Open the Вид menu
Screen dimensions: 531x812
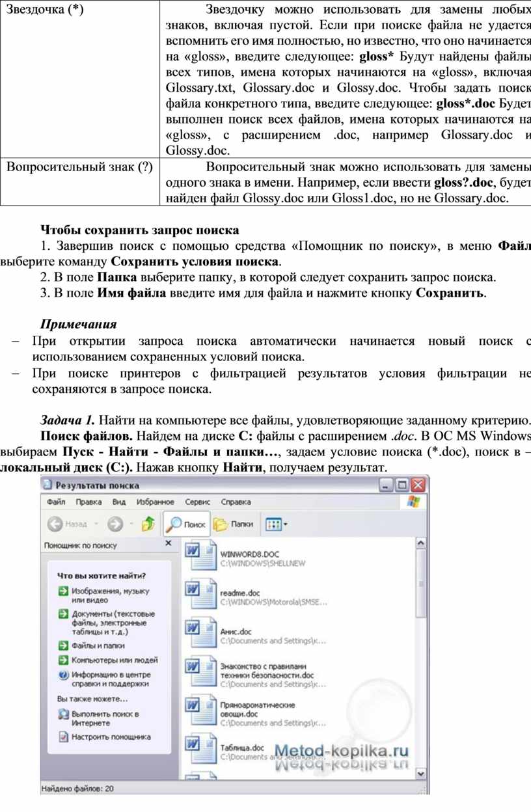(119, 502)
